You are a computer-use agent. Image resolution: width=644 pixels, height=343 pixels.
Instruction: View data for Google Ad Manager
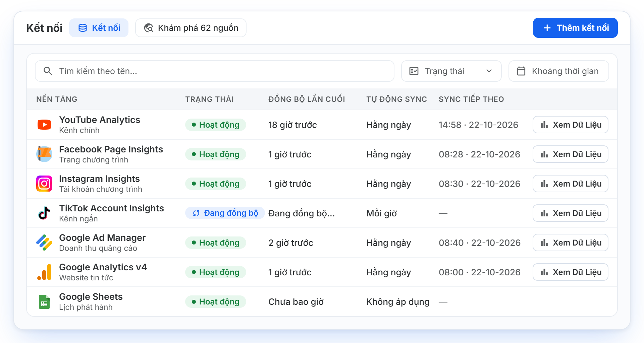571,243
